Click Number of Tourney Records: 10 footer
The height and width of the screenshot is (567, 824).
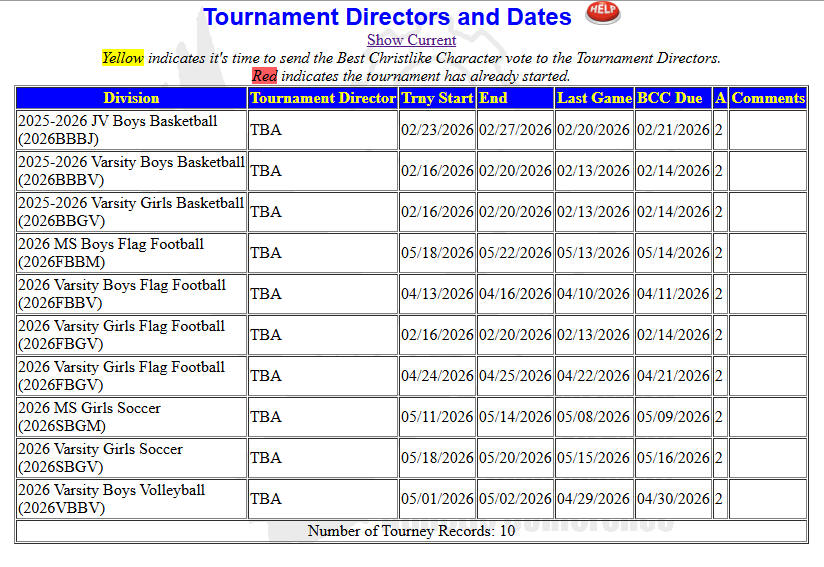(x=411, y=531)
